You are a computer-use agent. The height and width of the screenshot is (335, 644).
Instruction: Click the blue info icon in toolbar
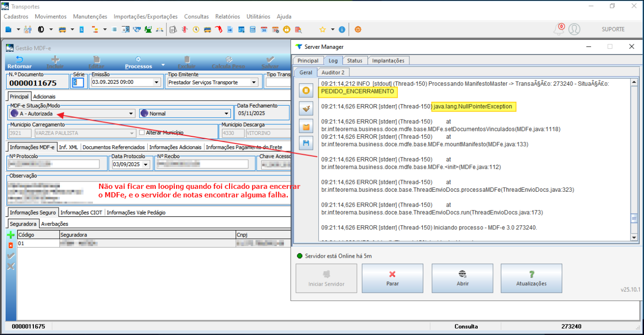pos(342,29)
